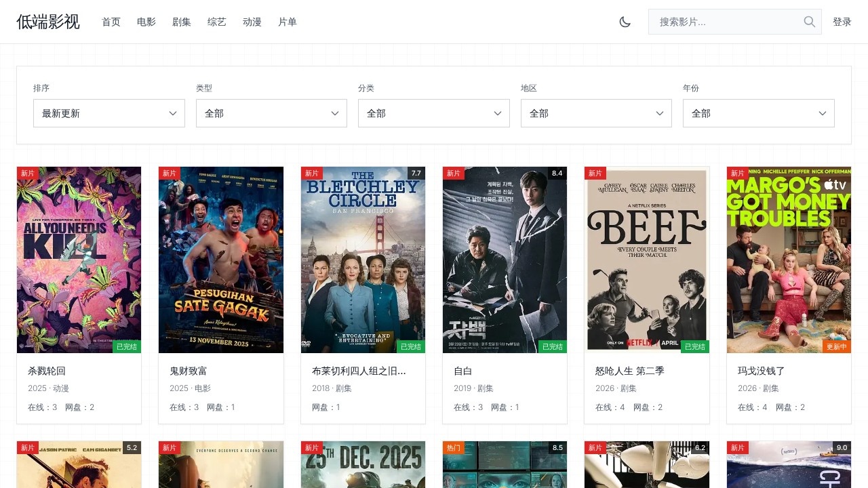Click the 登录 login link
Image resolution: width=868 pixels, height=488 pixels.
(x=842, y=22)
